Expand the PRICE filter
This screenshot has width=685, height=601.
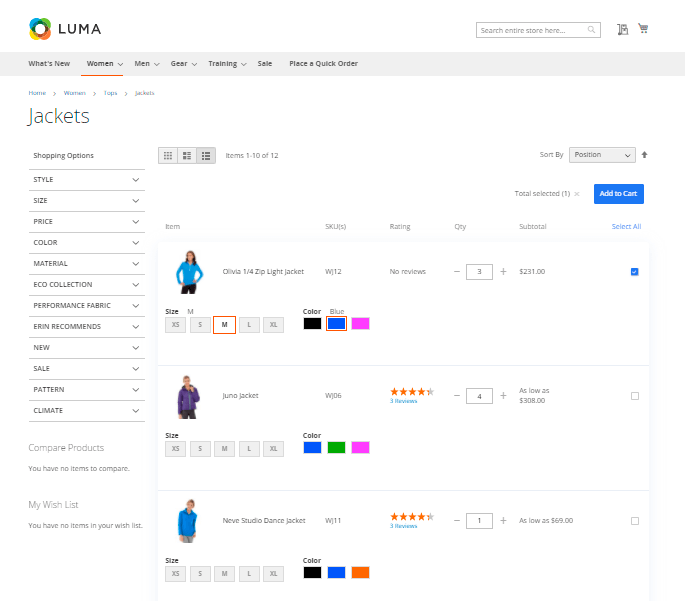pos(86,222)
